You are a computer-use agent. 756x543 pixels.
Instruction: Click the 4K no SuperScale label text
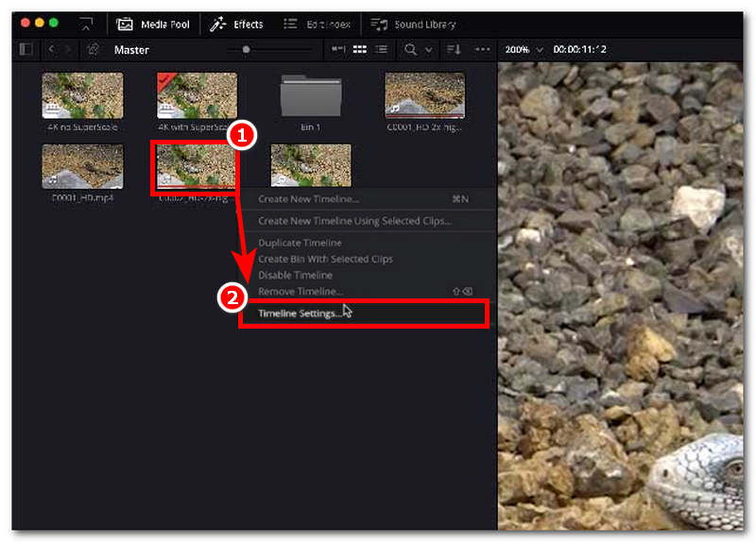(82, 127)
